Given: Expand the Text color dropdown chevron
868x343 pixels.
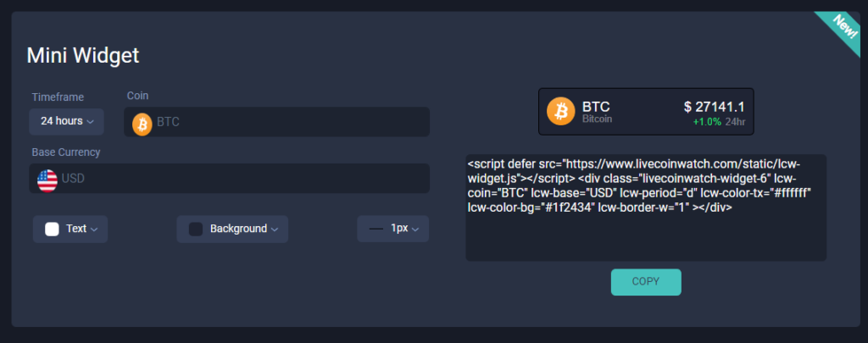Looking at the screenshot, I should point(94,230).
